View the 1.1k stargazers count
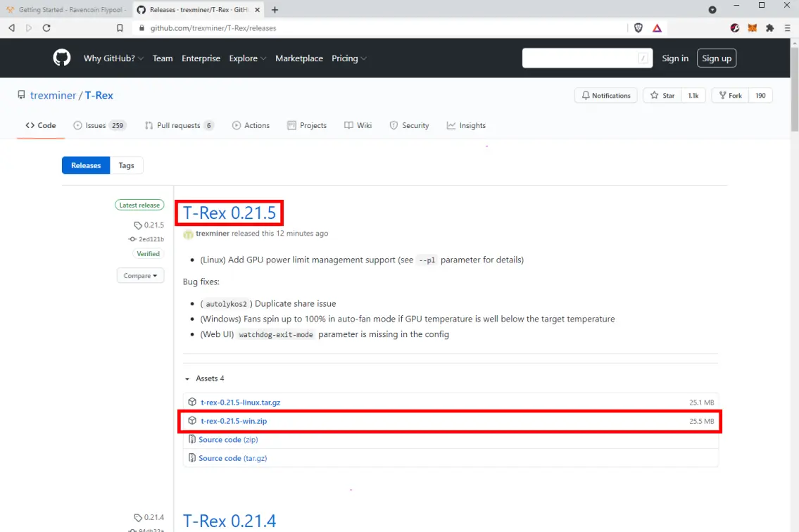This screenshot has height=532, width=799. tap(693, 95)
